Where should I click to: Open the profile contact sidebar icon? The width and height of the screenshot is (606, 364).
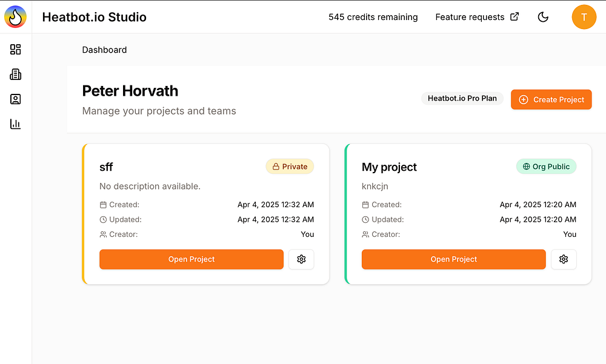pos(16,99)
